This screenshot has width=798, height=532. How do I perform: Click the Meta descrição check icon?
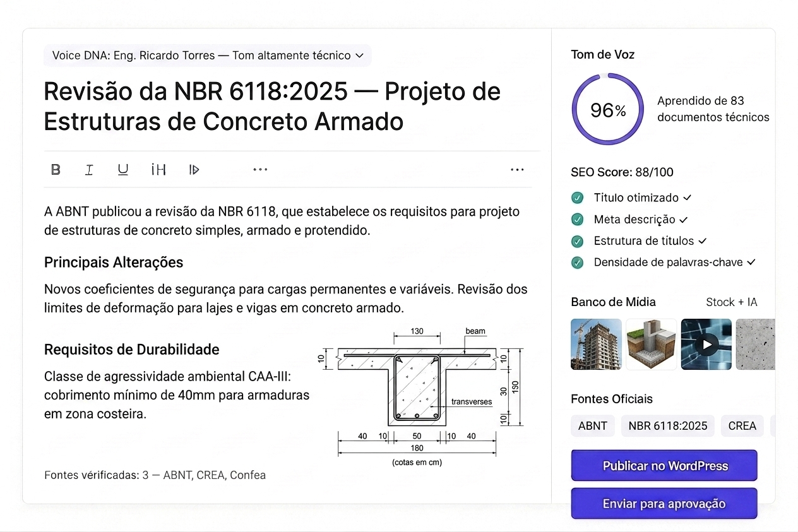[x=577, y=220]
